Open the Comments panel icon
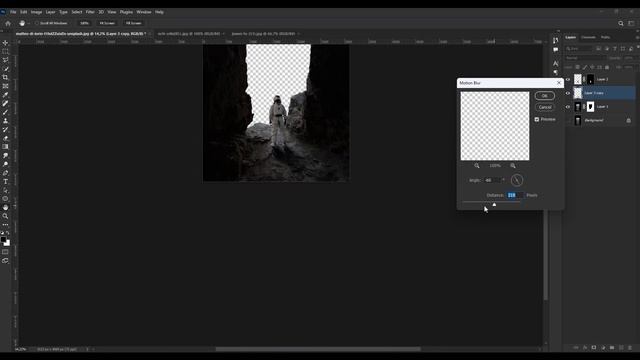 [556, 49]
